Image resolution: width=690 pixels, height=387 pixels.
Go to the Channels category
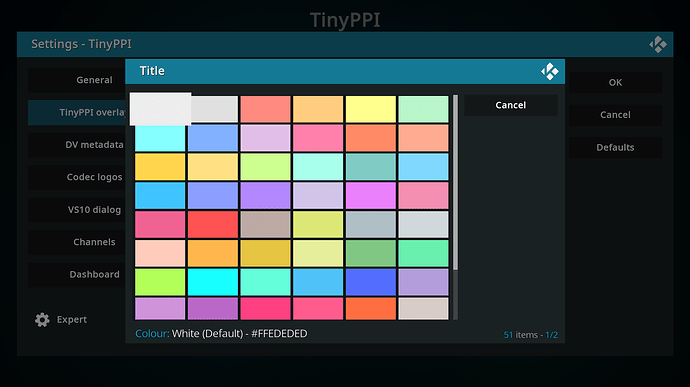(77, 242)
